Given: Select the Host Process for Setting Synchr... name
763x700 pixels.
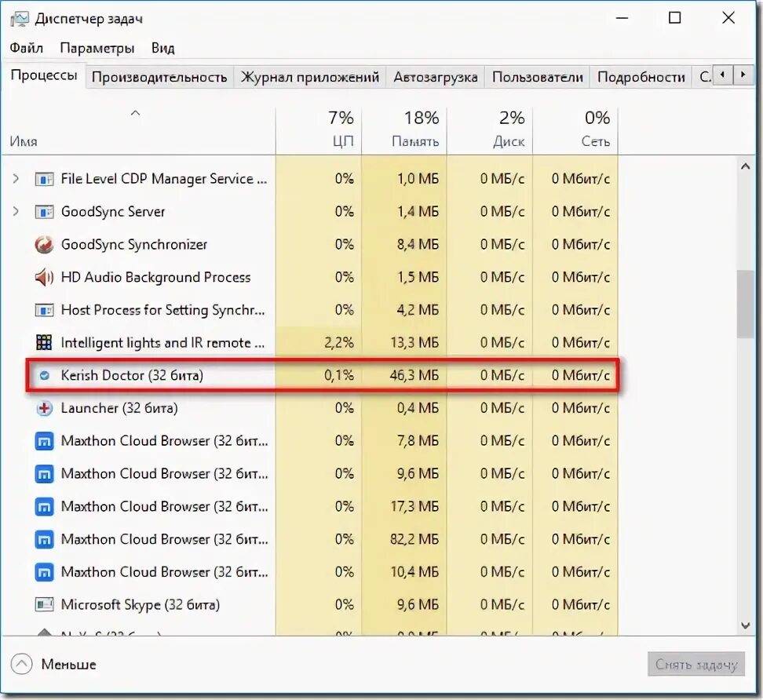Looking at the screenshot, I should 162,310.
